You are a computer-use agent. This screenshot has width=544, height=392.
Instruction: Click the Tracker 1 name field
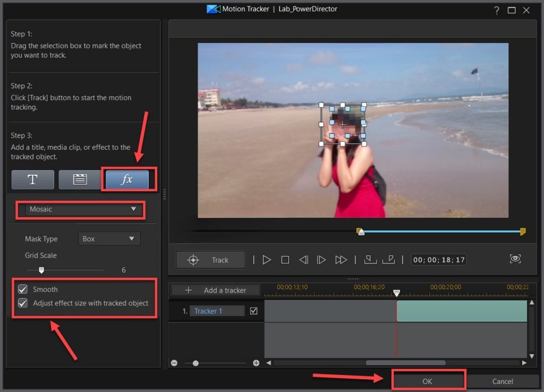coord(216,311)
